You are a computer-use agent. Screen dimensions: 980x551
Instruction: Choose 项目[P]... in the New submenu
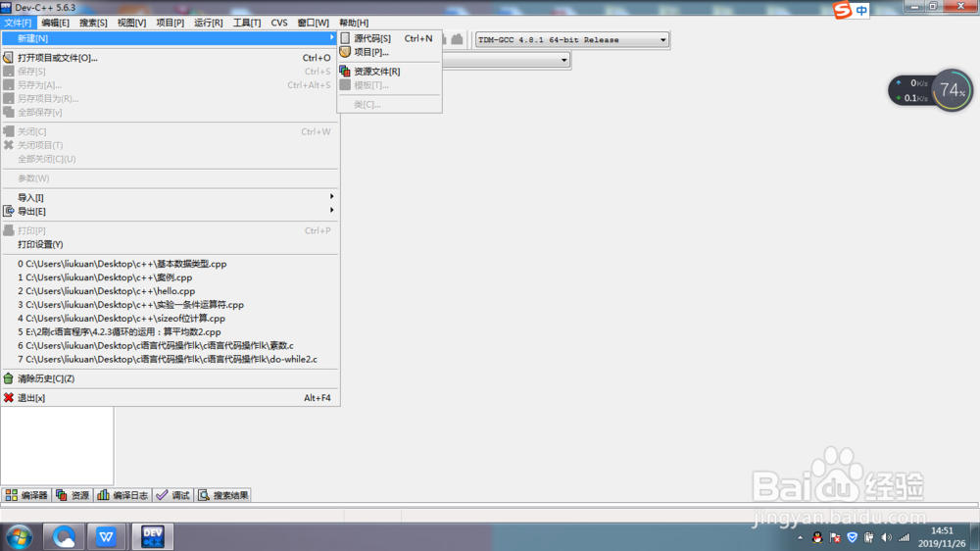pos(389,52)
